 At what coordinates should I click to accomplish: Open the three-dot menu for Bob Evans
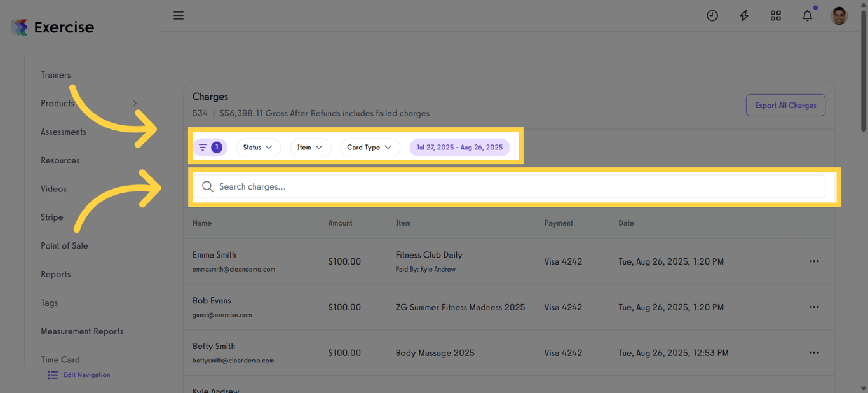point(814,307)
